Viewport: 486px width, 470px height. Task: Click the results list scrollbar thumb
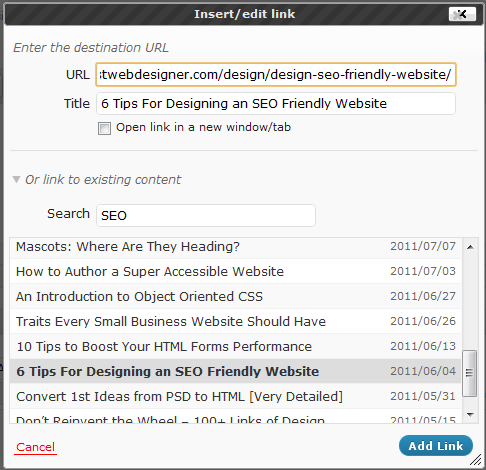[x=470, y=373]
